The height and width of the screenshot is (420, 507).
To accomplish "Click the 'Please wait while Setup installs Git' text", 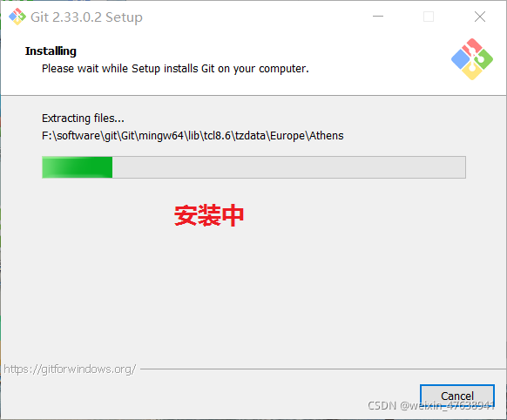I will (x=175, y=69).
